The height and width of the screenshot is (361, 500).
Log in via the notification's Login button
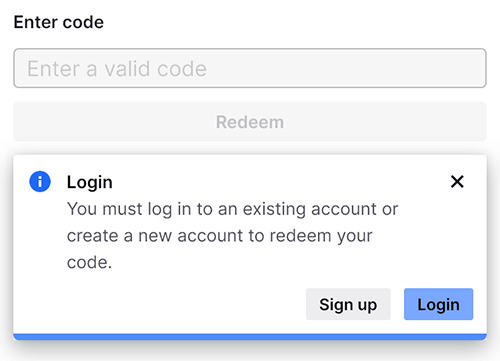pyautogui.click(x=438, y=304)
